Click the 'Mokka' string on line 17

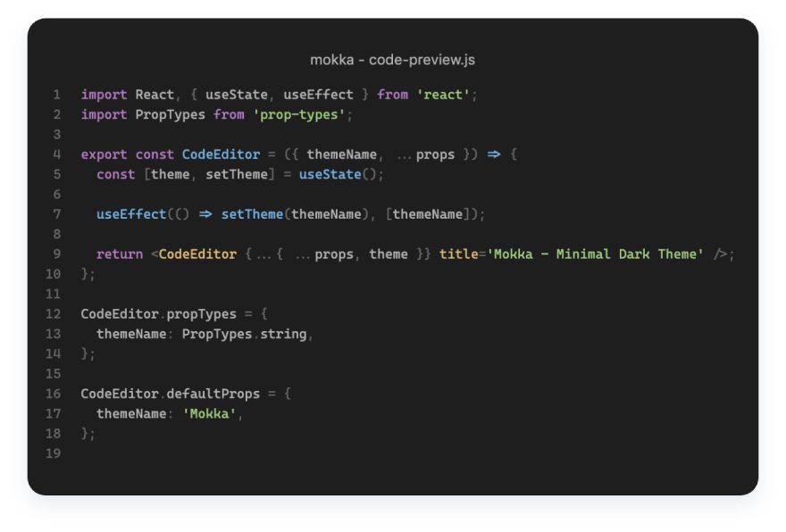(209, 414)
